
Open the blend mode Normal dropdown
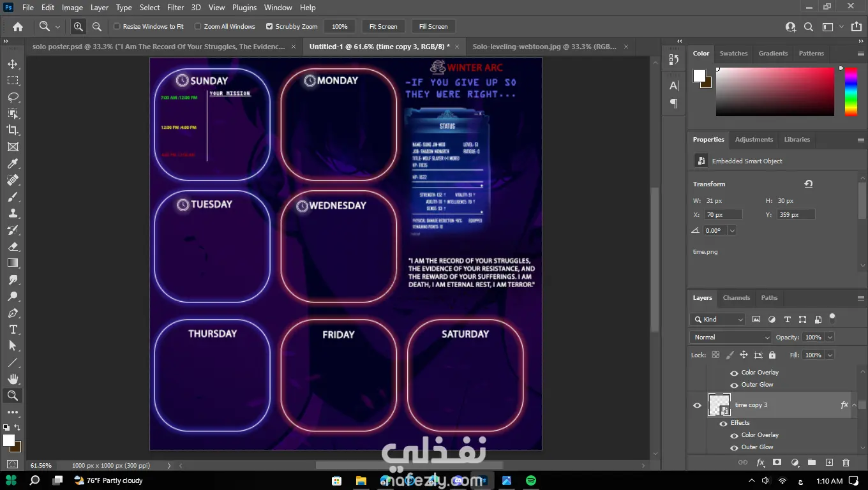731,337
